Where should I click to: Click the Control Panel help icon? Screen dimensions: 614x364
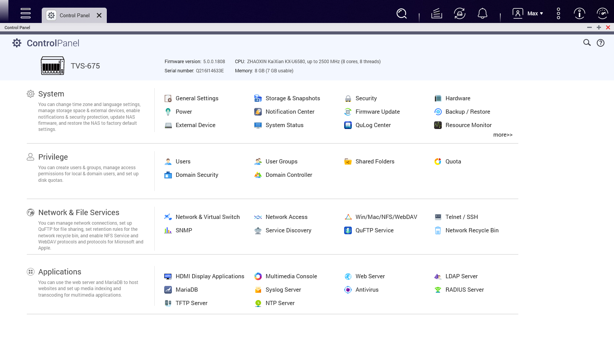pos(601,43)
